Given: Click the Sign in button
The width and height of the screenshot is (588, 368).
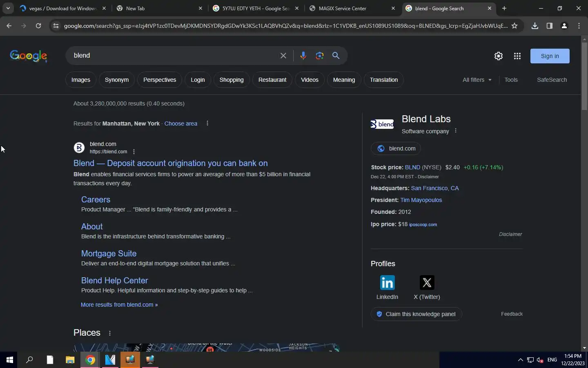Looking at the screenshot, I should pyautogui.click(x=550, y=56).
